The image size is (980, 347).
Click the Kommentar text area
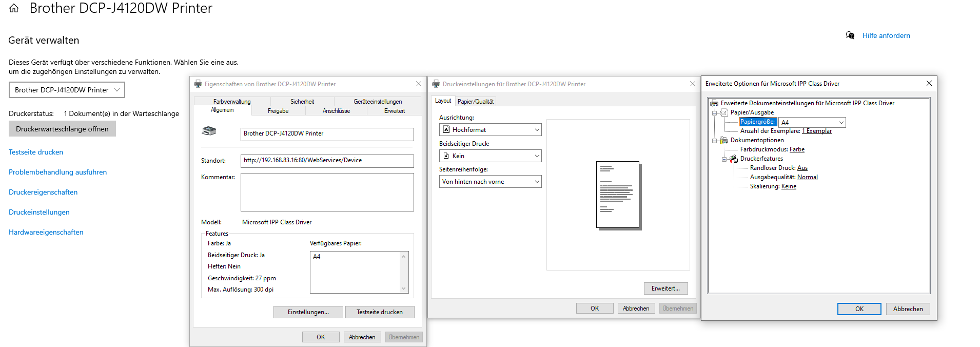click(x=327, y=192)
